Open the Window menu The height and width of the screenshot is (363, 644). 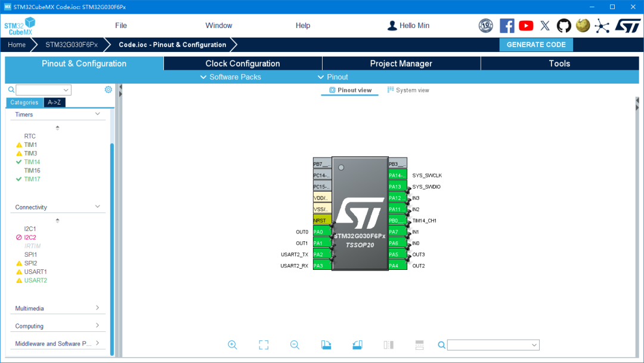point(218,26)
